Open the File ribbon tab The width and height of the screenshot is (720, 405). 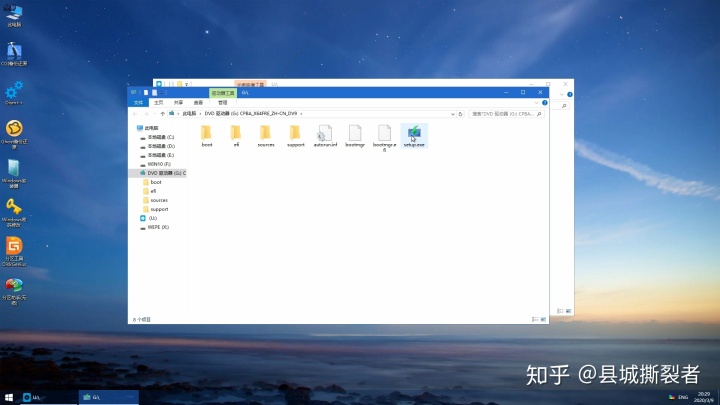pos(138,102)
